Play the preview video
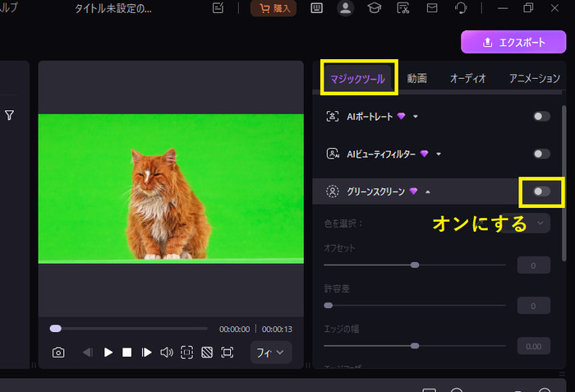Image resolution: width=575 pixels, height=392 pixels. [x=108, y=353]
